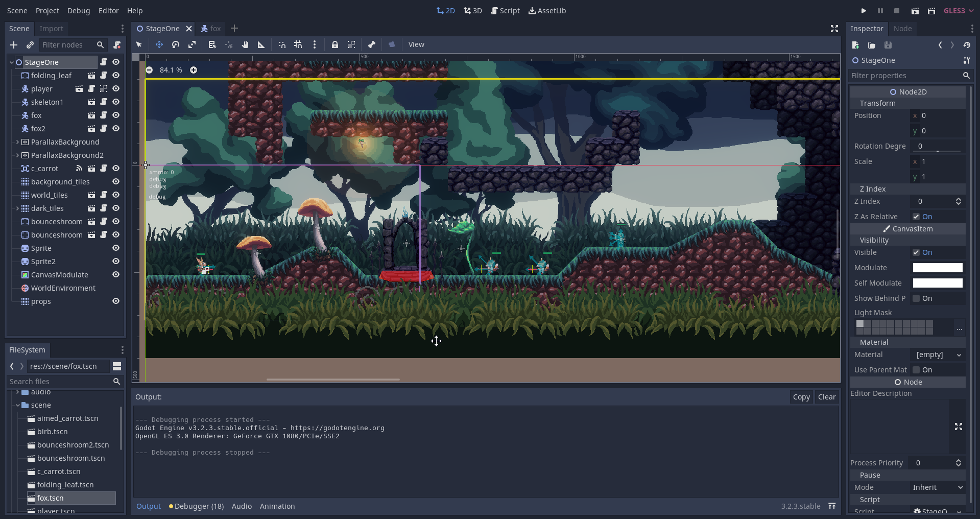Play the project
The image size is (980, 519).
coord(864,11)
